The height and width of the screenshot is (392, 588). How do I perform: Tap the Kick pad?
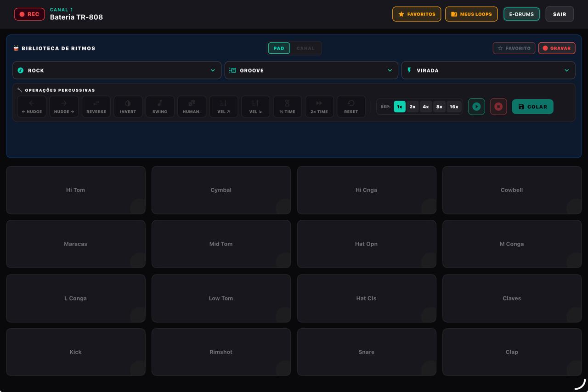pos(76,352)
